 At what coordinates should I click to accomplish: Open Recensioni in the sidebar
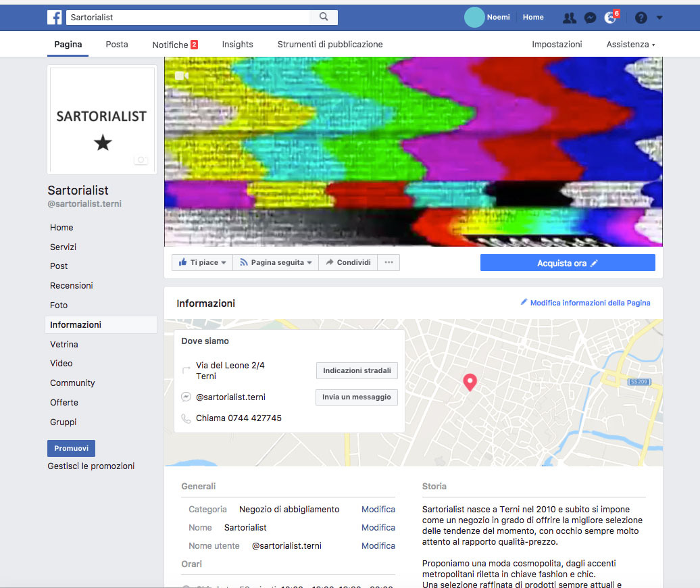(72, 286)
